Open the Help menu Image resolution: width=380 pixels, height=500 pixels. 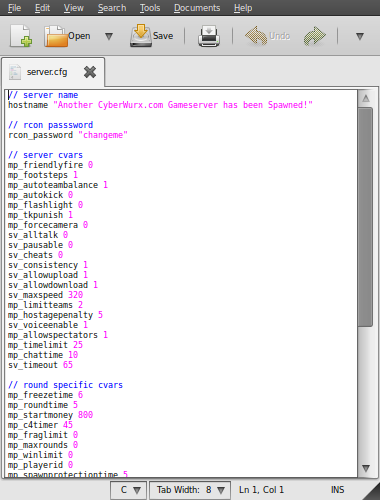pos(243,8)
